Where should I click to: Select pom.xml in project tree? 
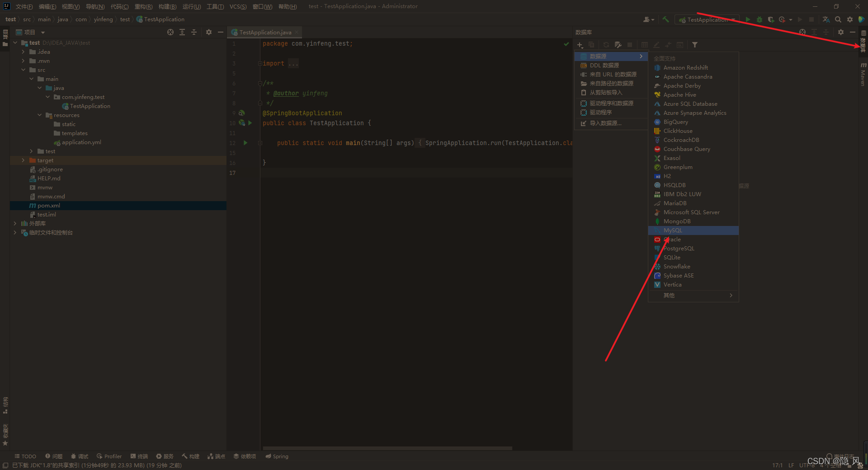[118, 206]
